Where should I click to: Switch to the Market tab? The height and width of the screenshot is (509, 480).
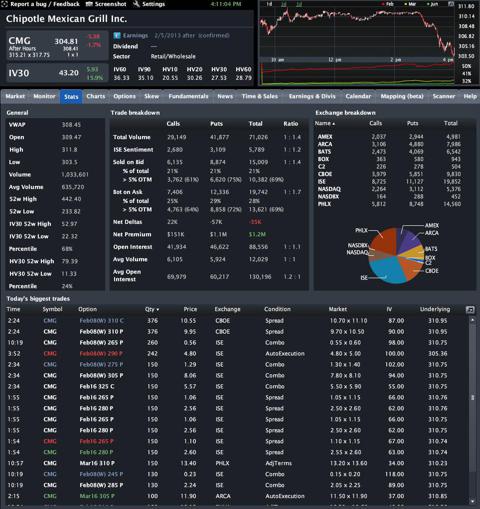(15, 96)
